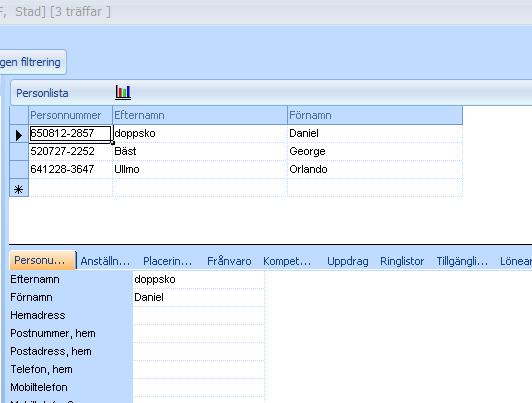Screen dimensions: 532x403
Task: Click the new record asterisk row marker
Action: click(19, 188)
